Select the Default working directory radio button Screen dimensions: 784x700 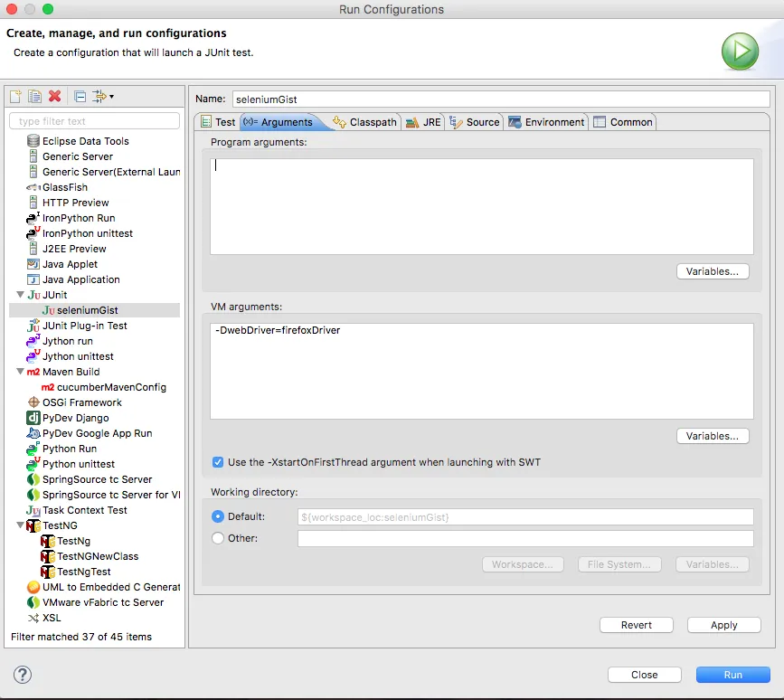[218, 516]
